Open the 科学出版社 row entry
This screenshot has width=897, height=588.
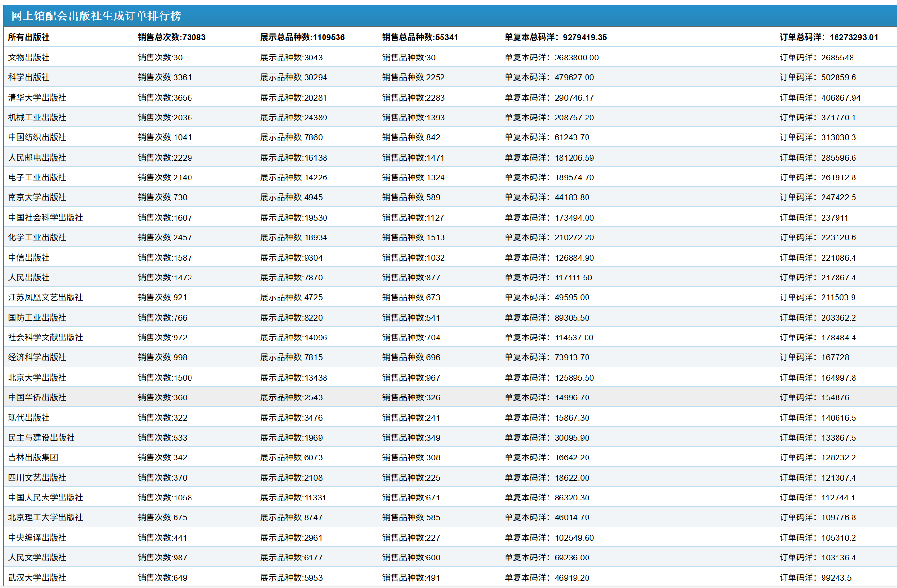coord(29,77)
